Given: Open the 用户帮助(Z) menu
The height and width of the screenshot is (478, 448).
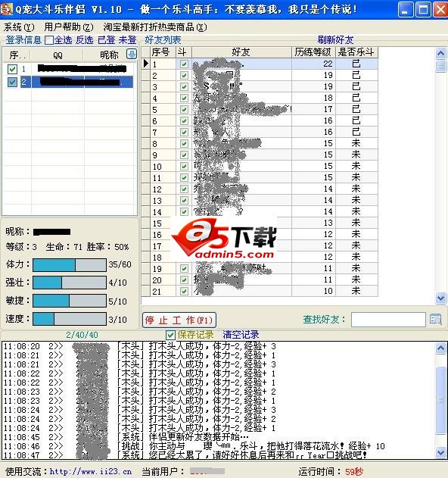Looking at the screenshot, I should pos(69,27).
